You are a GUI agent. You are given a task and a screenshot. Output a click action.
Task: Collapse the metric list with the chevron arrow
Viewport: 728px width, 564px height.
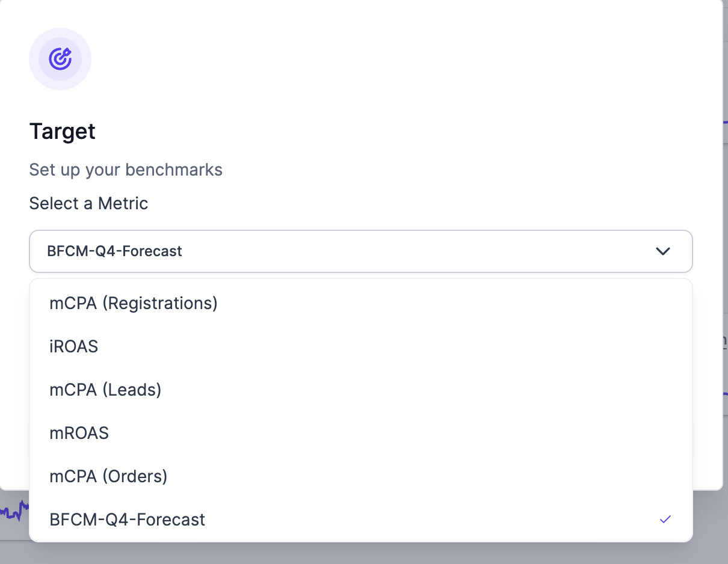[x=662, y=251]
